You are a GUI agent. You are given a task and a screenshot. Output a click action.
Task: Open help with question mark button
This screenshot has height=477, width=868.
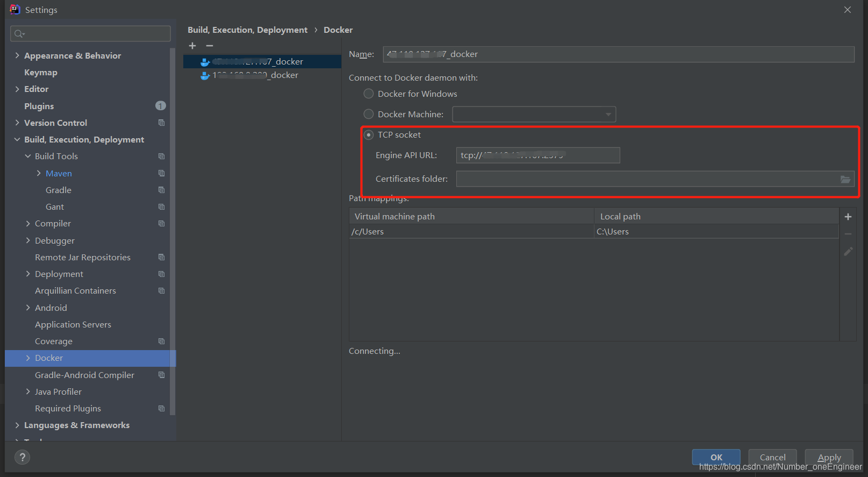(x=22, y=457)
